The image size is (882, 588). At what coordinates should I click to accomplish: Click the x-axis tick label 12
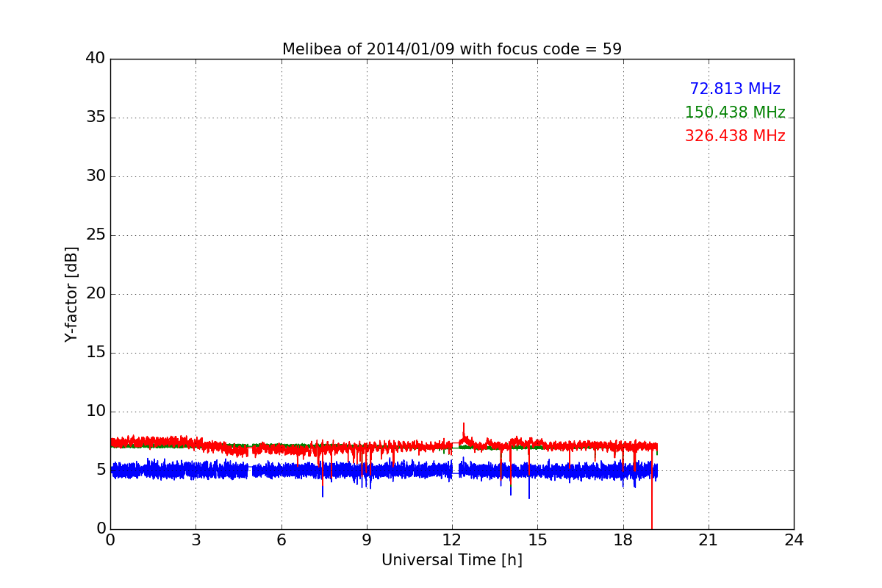click(452, 540)
